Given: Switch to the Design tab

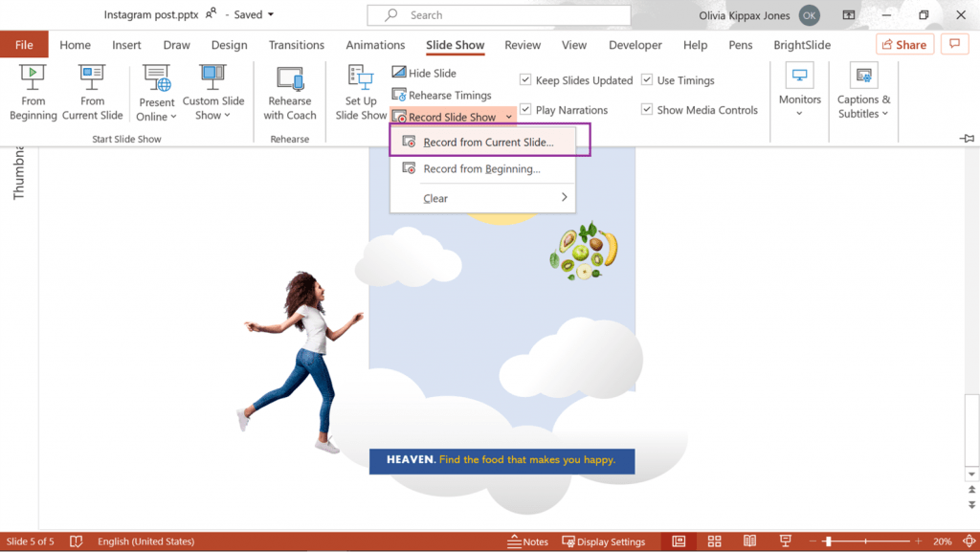Looking at the screenshot, I should 229,45.
